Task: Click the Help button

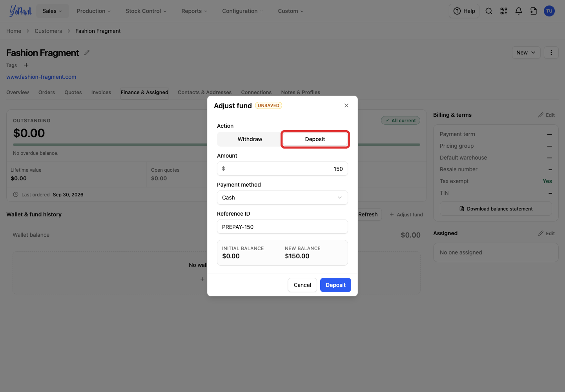Action: (464, 11)
